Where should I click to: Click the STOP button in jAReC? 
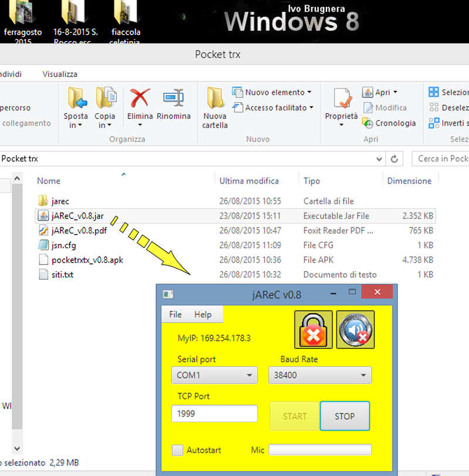pos(345,416)
